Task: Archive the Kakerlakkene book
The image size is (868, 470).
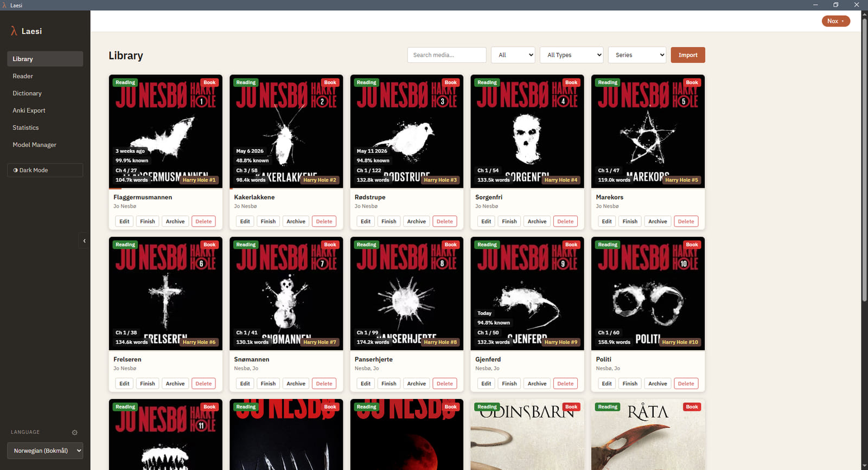Action: coord(296,221)
